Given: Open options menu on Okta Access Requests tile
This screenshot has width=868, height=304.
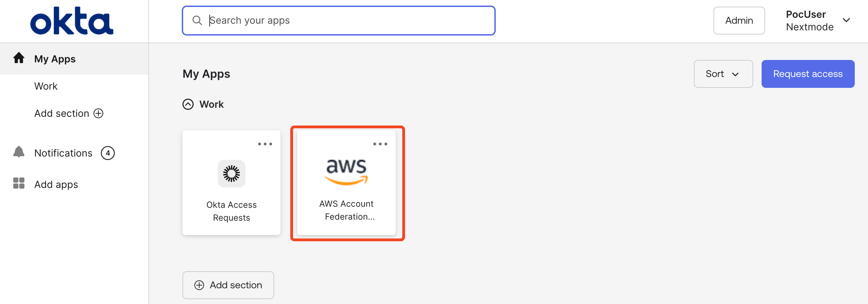Looking at the screenshot, I should 265,143.
